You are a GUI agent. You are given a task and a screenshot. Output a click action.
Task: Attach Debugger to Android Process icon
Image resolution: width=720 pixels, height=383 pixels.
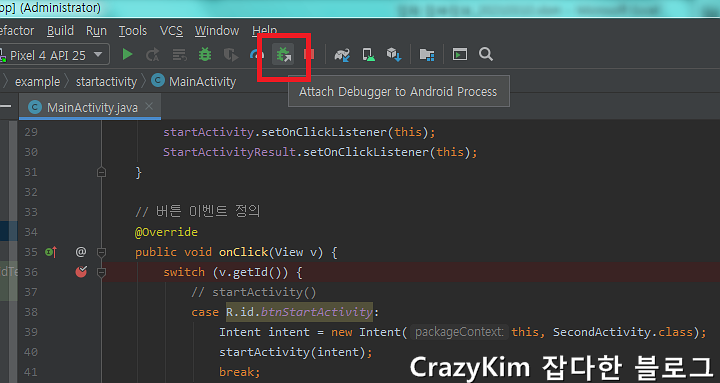(x=284, y=55)
